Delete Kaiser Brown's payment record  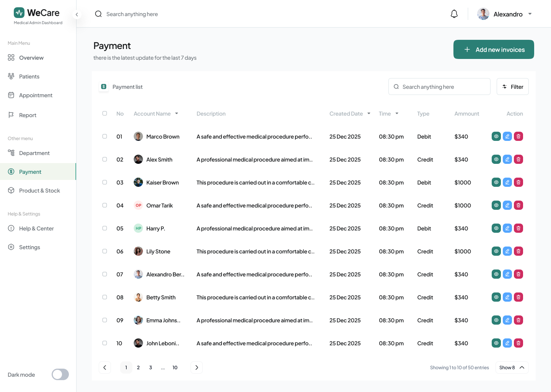pyautogui.click(x=518, y=182)
